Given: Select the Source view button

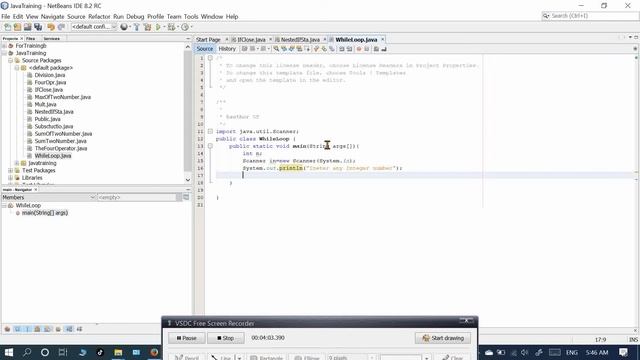Looking at the screenshot, I should [x=204, y=49].
